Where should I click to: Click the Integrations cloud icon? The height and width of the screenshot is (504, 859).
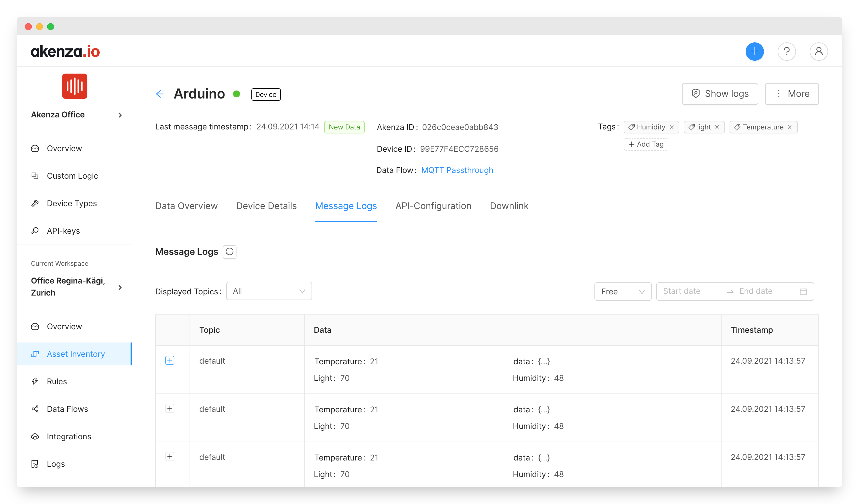(x=35, y=436)
